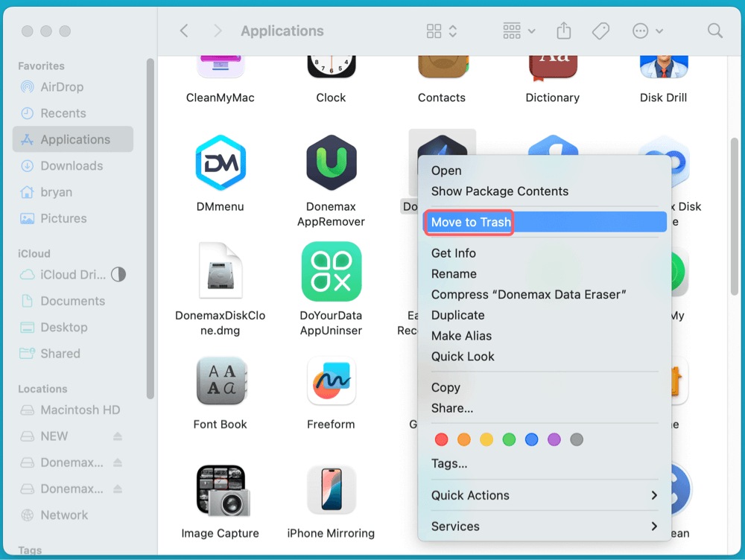This screenshot has height=560, width=745.
Task: Select Get Info in the context menu
Action: tap(453, 253)
